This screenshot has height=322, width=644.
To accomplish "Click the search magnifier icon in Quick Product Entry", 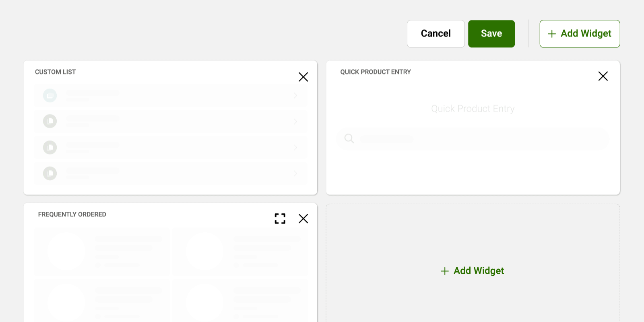I will pos(349,139).
